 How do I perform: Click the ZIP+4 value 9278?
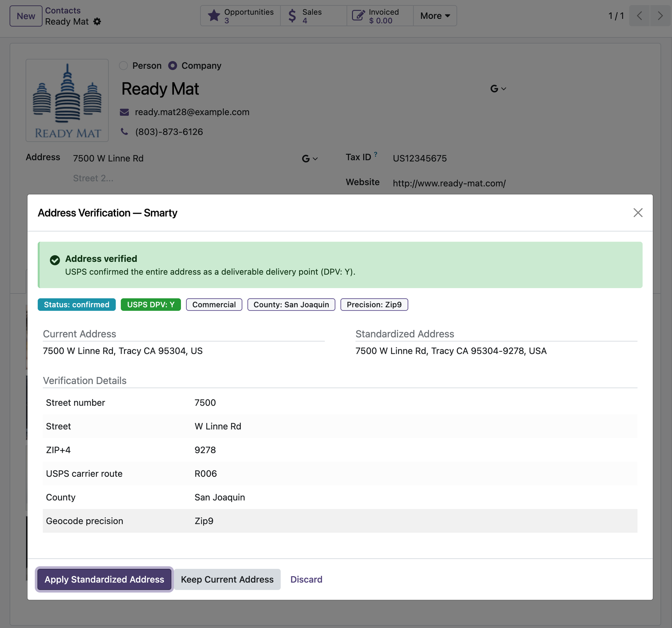(x=205, y=450)
